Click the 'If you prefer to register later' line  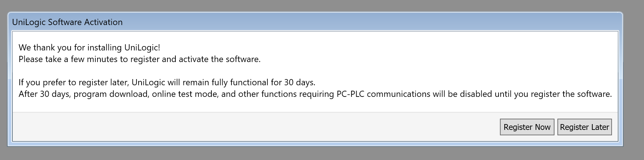tap(73, 82)
